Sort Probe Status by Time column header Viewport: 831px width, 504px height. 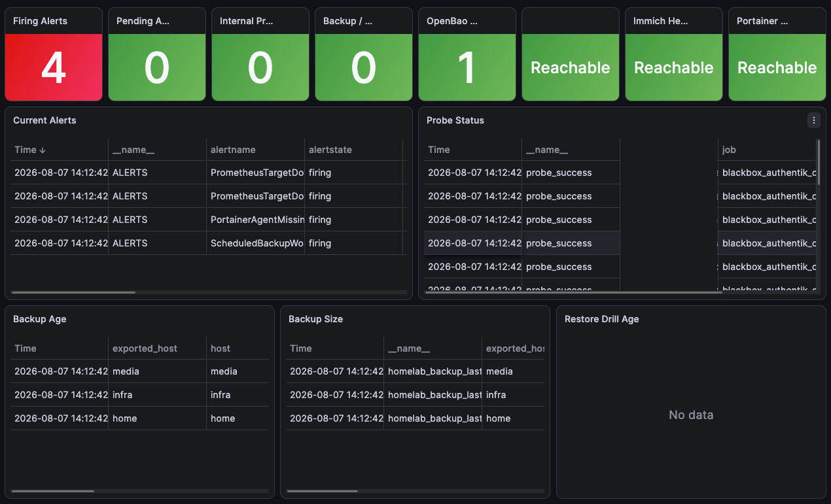click(x=439, y=150)
